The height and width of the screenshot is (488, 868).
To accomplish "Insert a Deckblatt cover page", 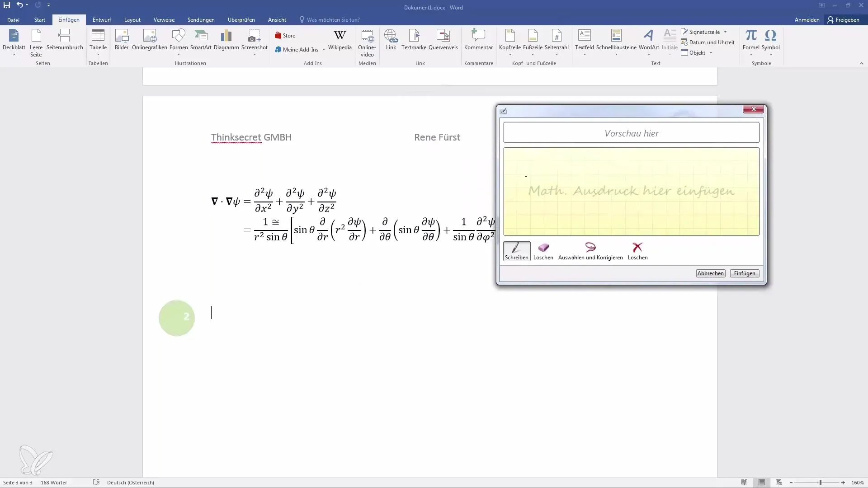I will [14, 42].
